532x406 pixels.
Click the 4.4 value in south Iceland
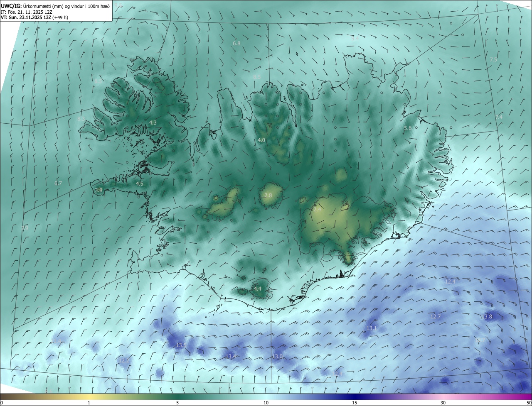(x=258, y=289)
